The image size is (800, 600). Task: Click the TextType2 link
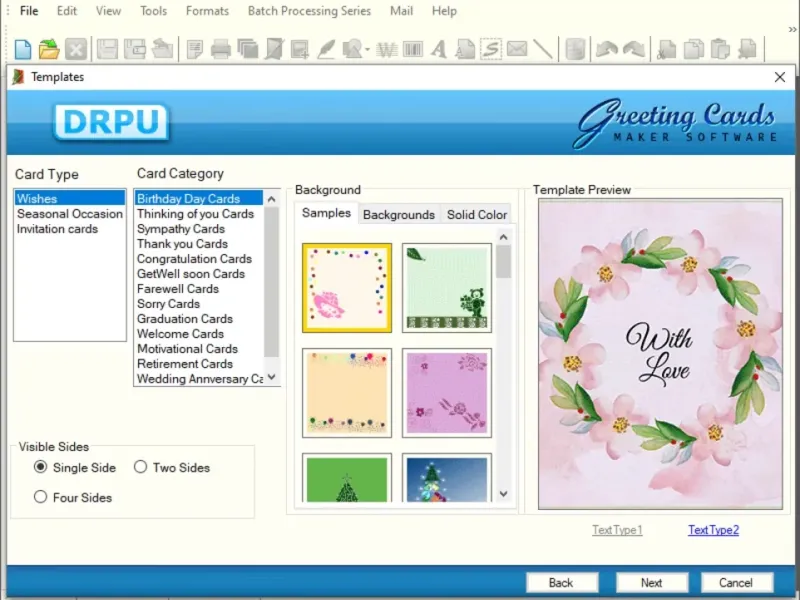tap(713, 530)
